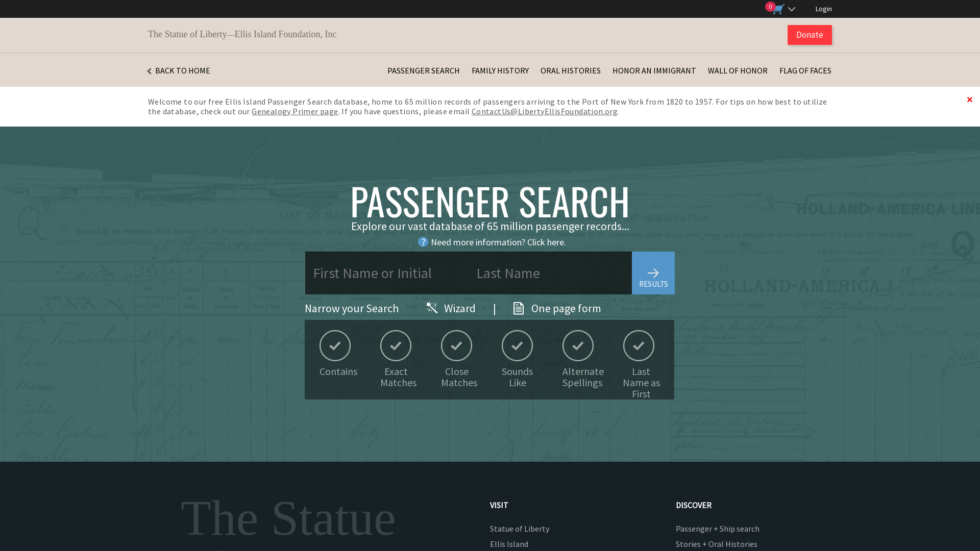Toggle the Sounds Like checkmark option
The image size is (980, 551).
(518, 345)
